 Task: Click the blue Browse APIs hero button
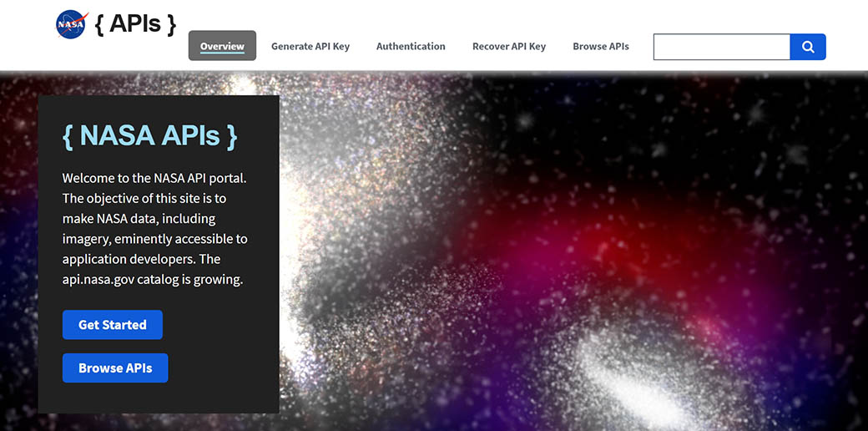115,368
